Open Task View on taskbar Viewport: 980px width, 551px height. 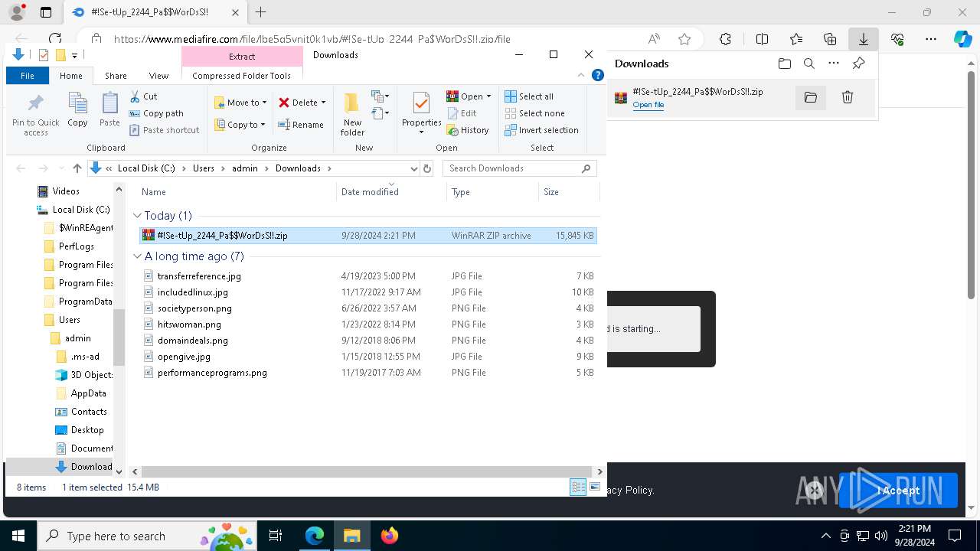coord(276,536)
